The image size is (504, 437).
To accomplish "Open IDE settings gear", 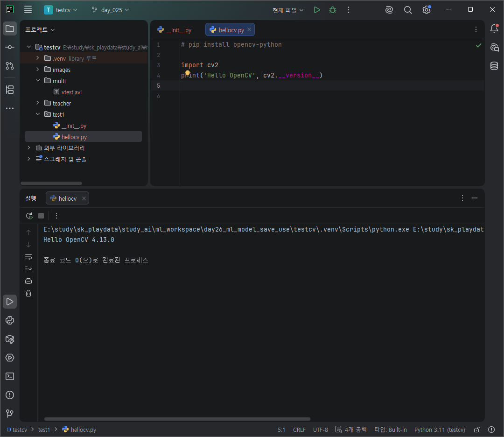I will click(x=427, y=10).
